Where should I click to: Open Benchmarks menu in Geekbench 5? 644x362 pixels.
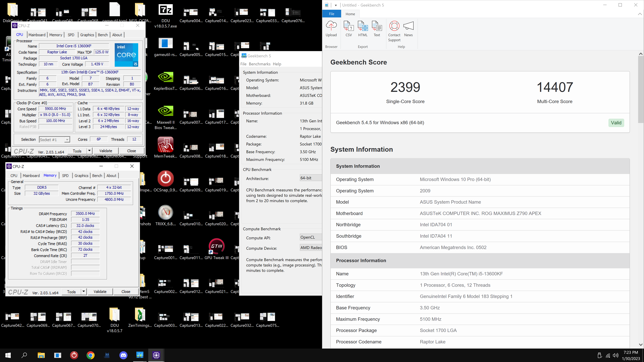click(x=259, y=64)
